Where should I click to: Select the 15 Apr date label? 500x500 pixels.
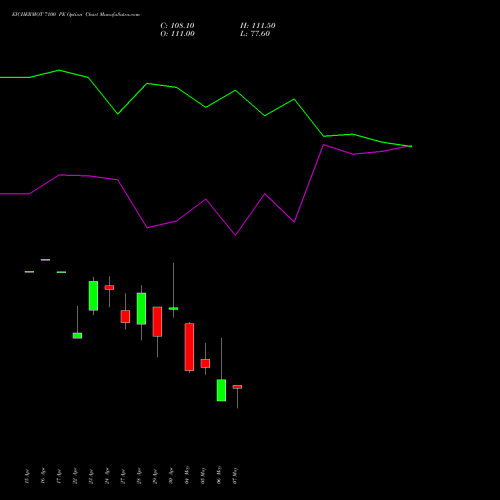[x=27, y=476]
